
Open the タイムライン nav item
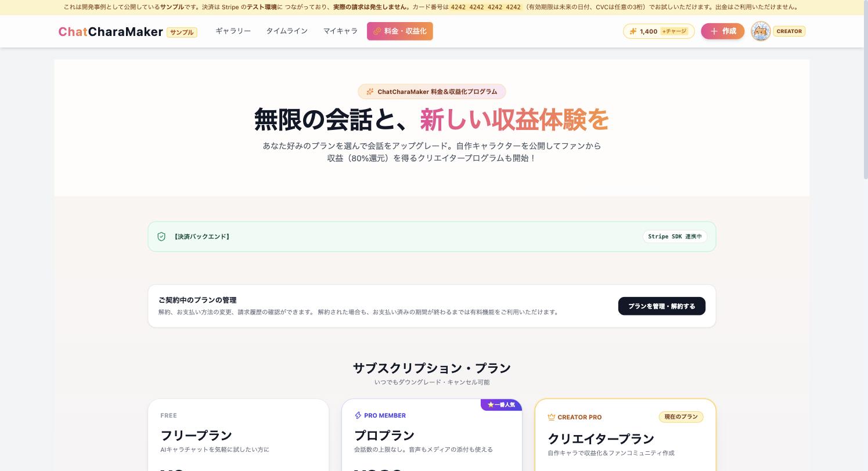coord(287,31)
